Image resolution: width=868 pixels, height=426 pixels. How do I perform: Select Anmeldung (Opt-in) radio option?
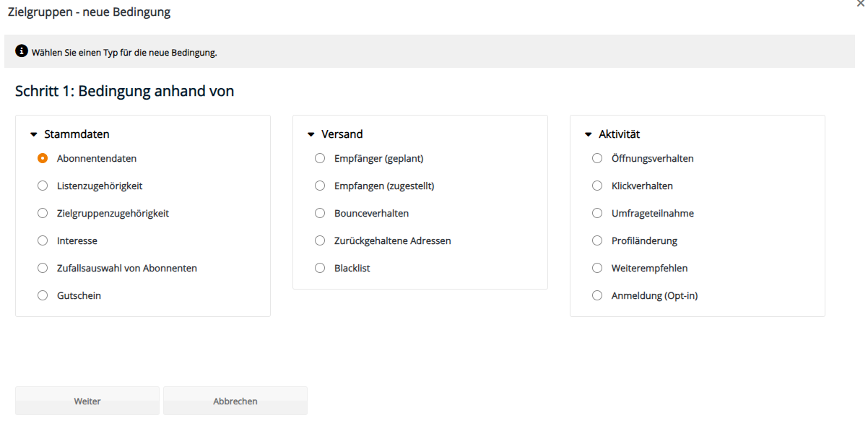coord(597,295)
